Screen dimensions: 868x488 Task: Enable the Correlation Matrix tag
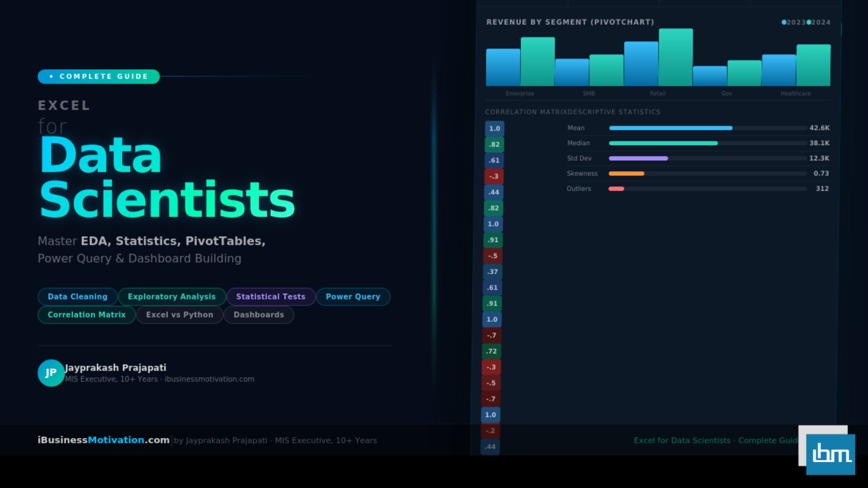(86, 314)
